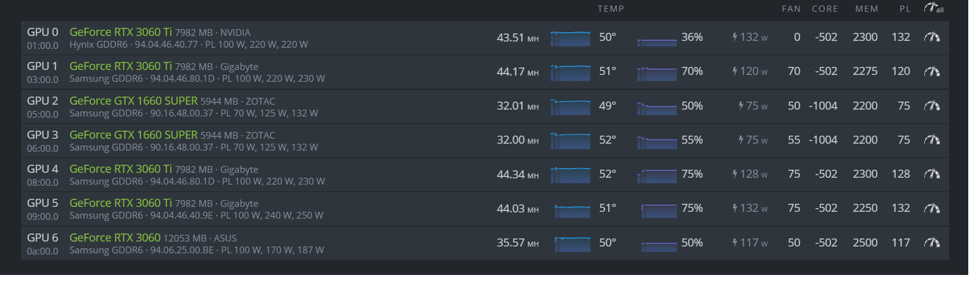Open GPU 6 overclock tuning icon
Image resolution: width=980 pixels, height=288 pixels.
point(932,243)
